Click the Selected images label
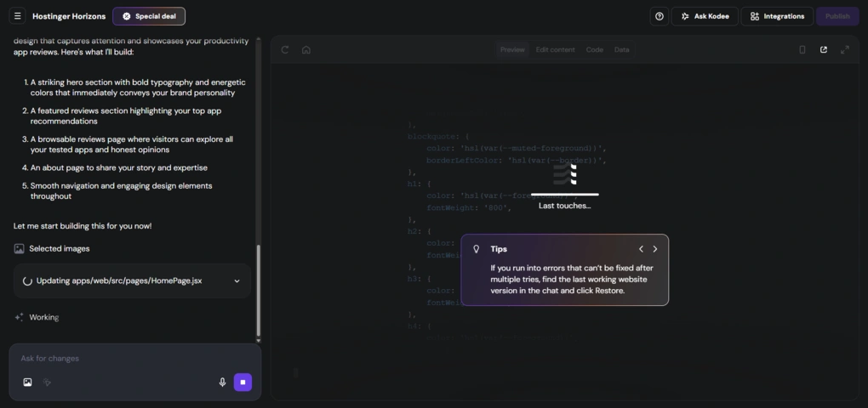The width and height of the screenshot is (868, 408). pyautogui.click(x=60, y=249)
